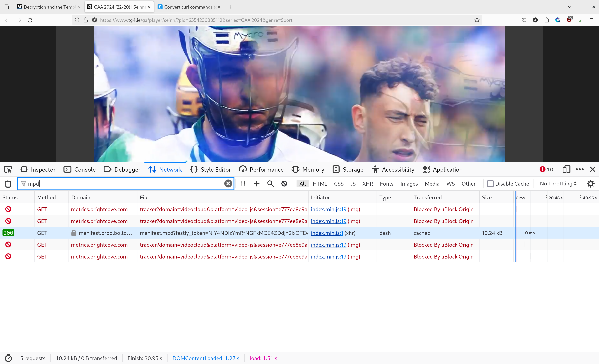
Task: Expand the list all tabs chevron
Action: (569, 7)
